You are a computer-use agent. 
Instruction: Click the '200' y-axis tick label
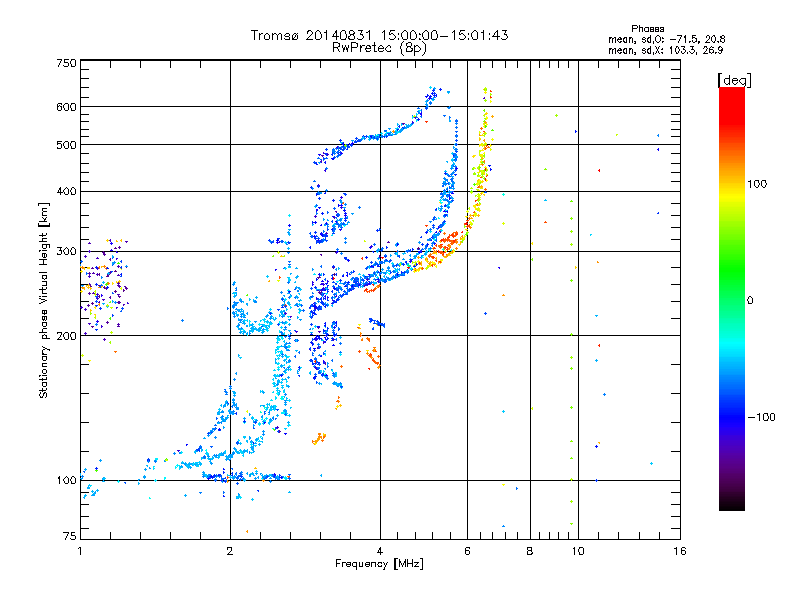[x=66, y=336]
